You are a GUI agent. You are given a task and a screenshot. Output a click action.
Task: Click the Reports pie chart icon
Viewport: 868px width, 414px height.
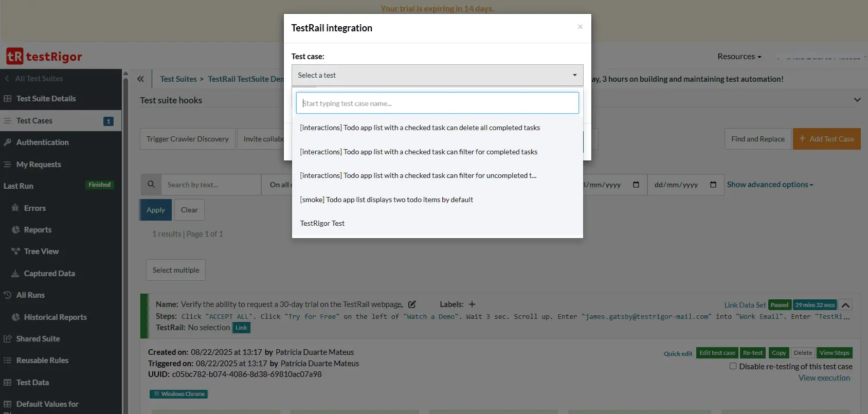click(x=15, y=230)
